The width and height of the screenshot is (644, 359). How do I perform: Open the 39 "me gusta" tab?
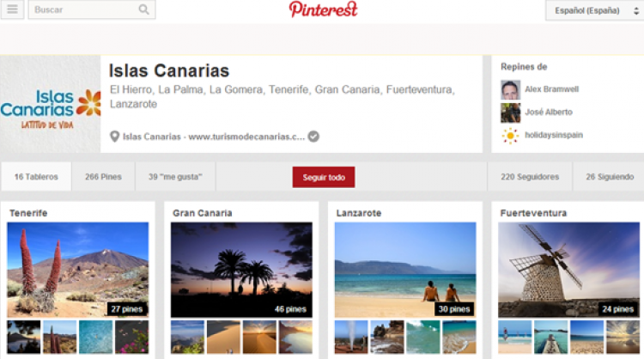[175, 177]
